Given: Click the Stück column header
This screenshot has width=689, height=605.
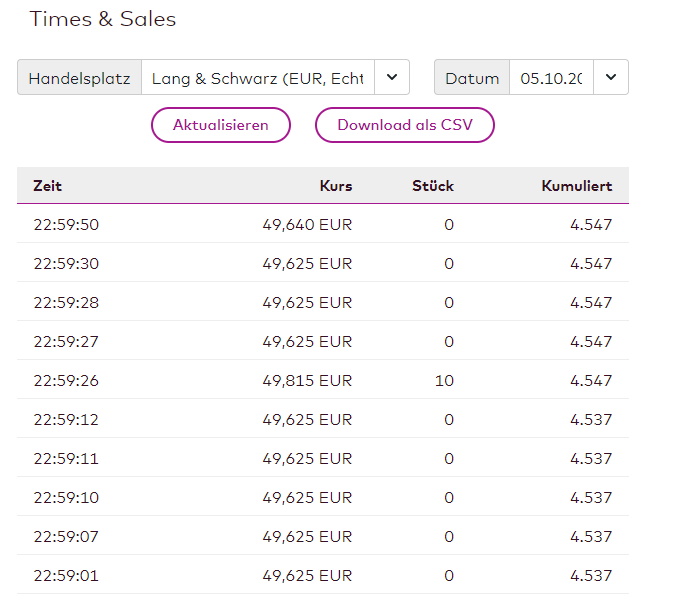Looking at the screenshot, I should pyautogui.click(x=433, y=186).
